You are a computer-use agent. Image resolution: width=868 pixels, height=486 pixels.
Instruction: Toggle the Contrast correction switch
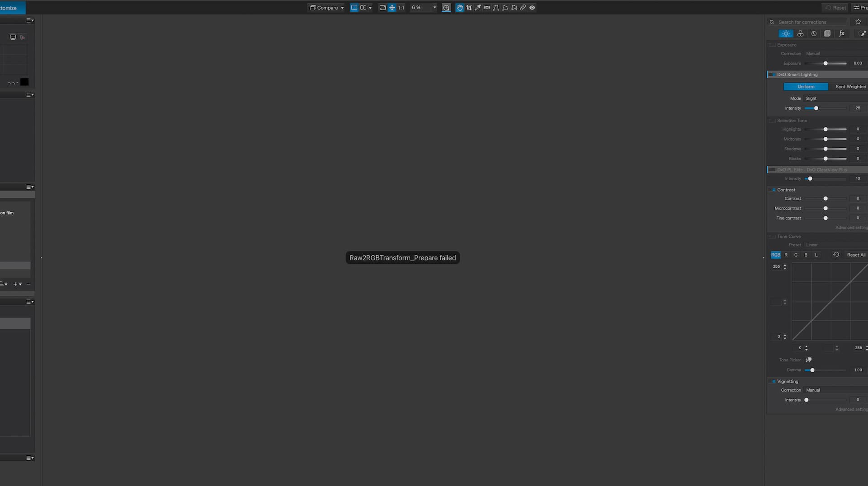tap(772, 190)
